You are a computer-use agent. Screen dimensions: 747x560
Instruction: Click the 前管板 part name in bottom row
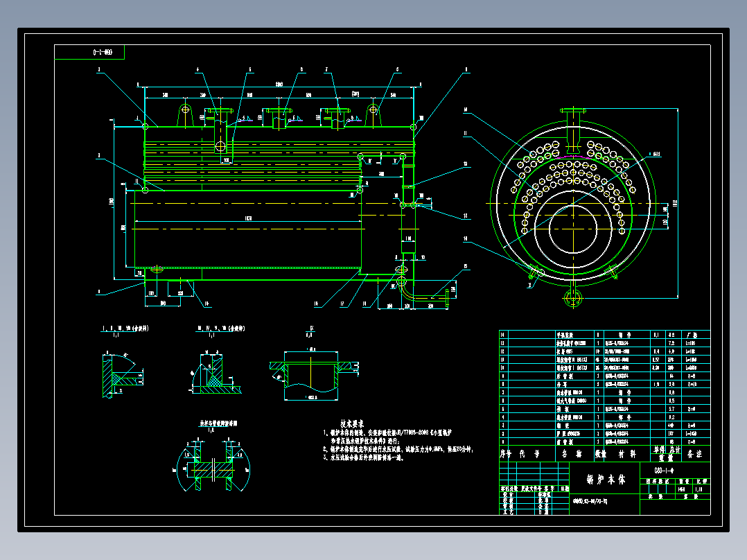coord(565,442)
